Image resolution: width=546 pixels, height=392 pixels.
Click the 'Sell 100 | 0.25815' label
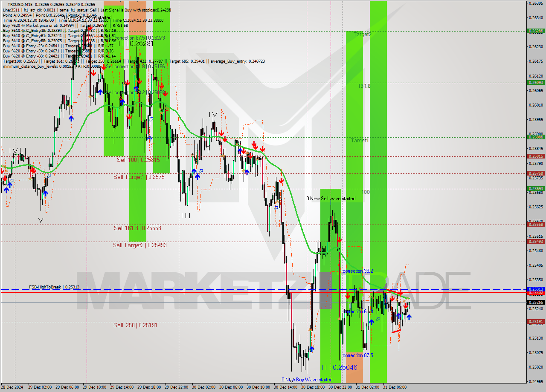(x=139, y=160)
